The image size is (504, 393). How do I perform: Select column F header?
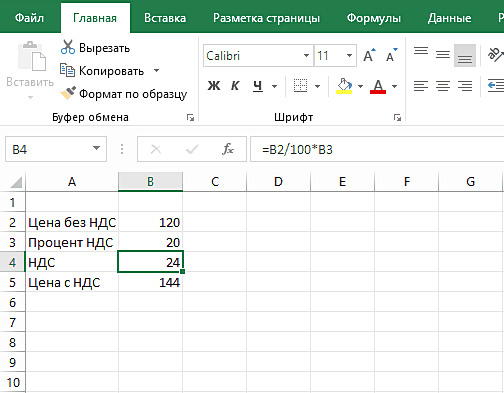coord(407,182)
